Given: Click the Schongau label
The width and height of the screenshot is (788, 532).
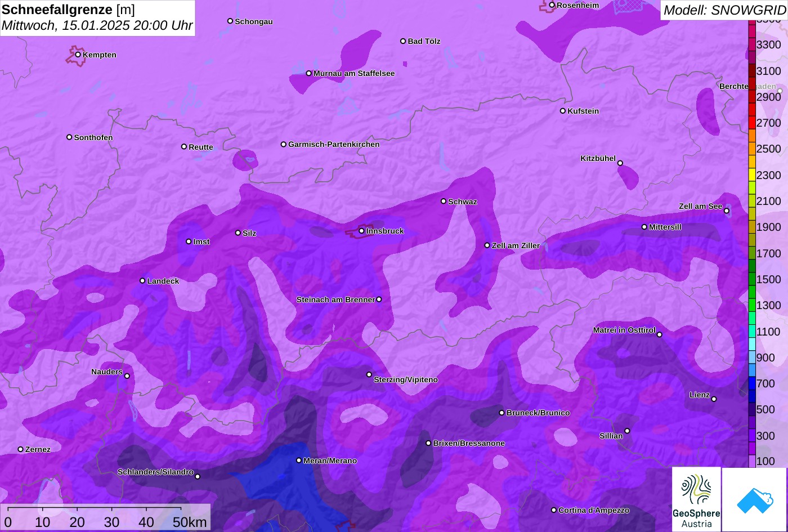Looking at the screenshot, I should (254, 21).
